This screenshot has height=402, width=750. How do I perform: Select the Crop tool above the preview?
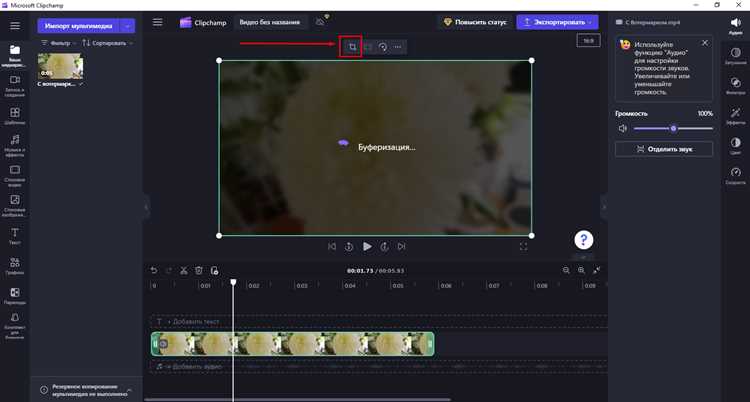click(x=352, y=47)
